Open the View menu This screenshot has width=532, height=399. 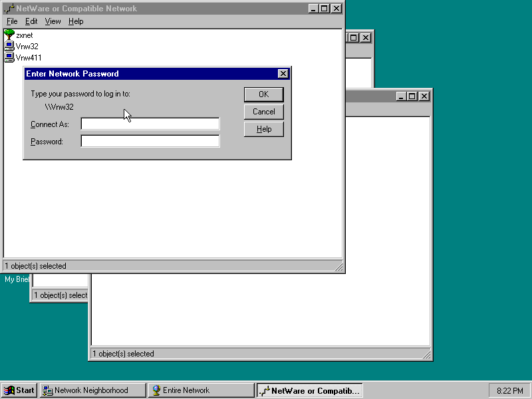click(53, 21)
